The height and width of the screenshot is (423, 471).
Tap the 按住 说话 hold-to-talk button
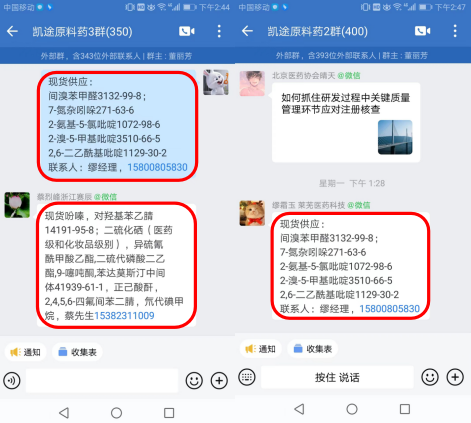click(x=337, y=377)
